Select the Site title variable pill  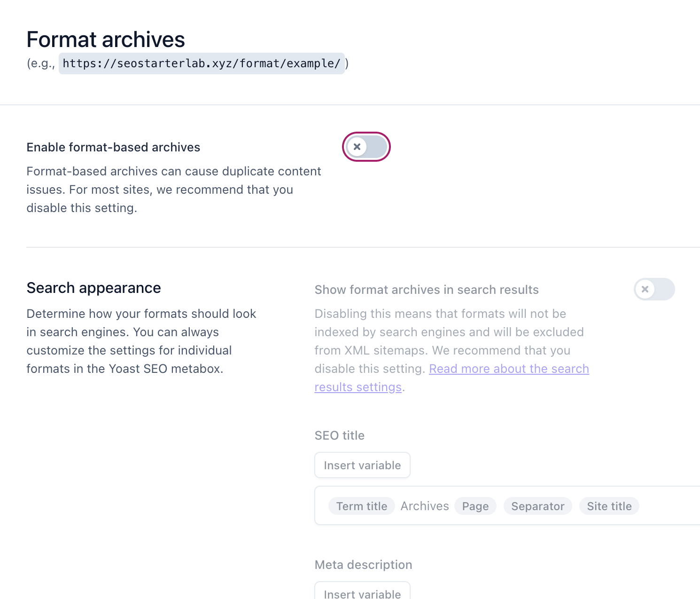(x=609, y=506)
